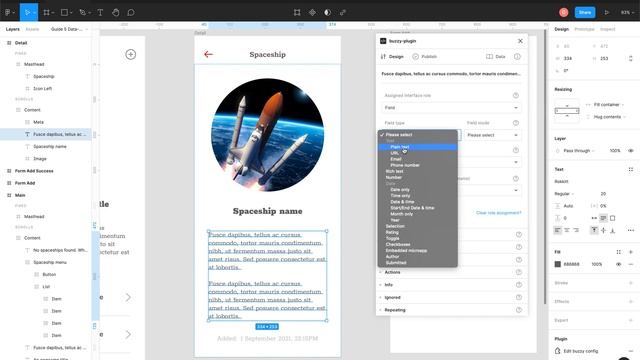Click the back arrow in Spaceship header
Viewport: 640px width, 360px height.
tap(208, 54)
